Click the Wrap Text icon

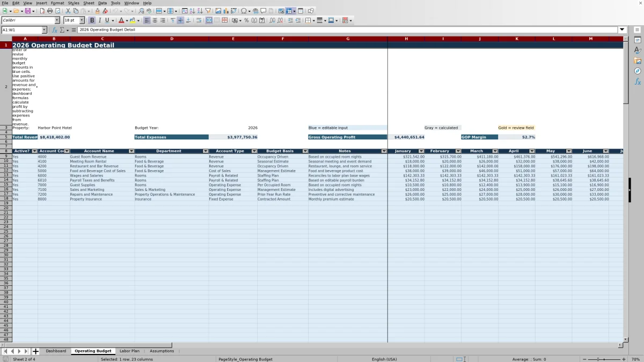(199, 20)
